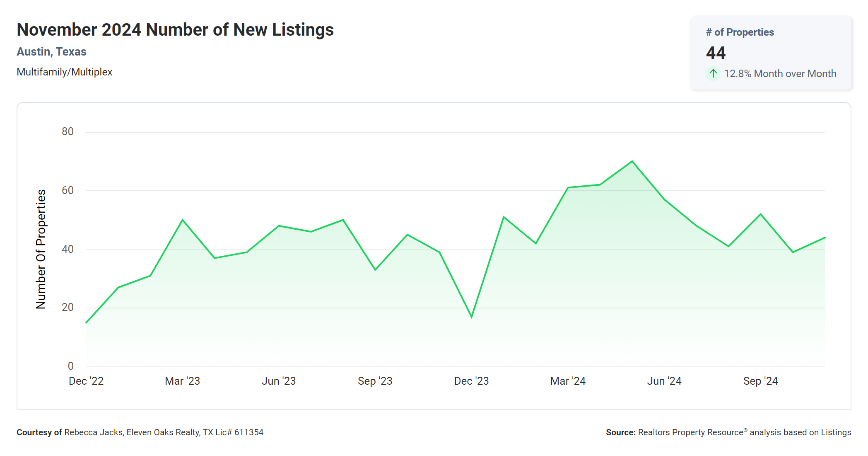Click the Mar '23 peak on the line

(x=183, y=220)
